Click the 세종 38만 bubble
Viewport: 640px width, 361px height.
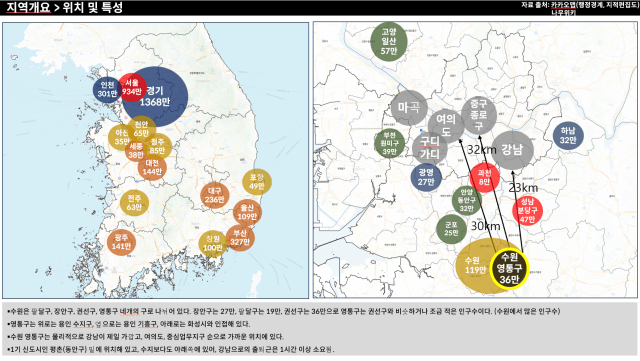136,150
